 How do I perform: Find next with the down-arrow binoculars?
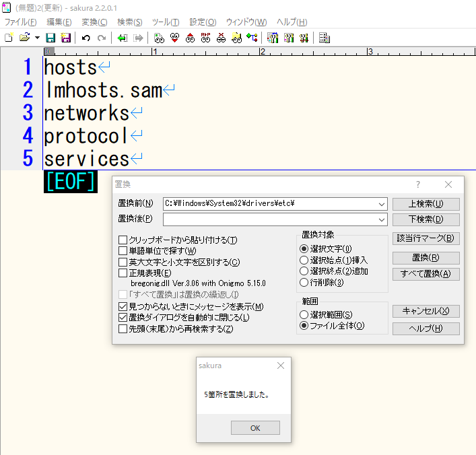tap(174, 38)
